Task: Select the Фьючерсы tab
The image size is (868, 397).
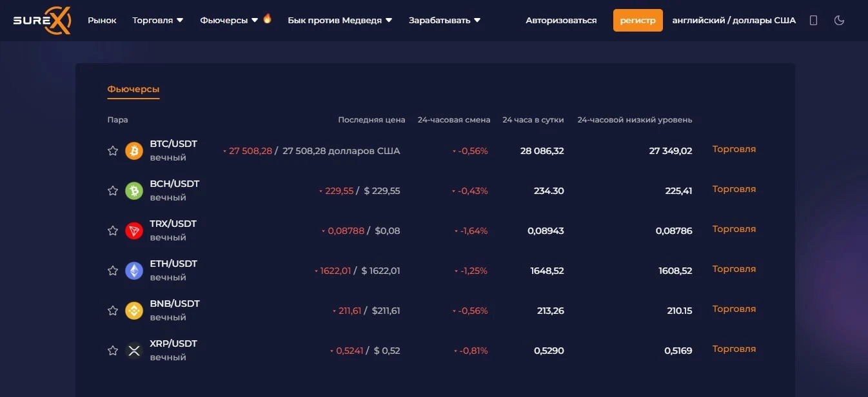Action: (133, 90)
